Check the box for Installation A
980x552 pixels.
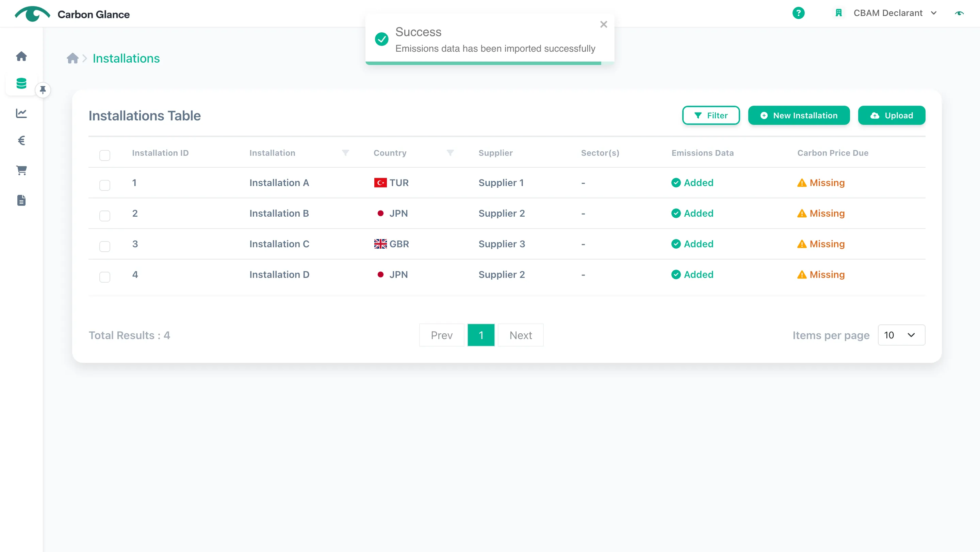click(104, 185)
